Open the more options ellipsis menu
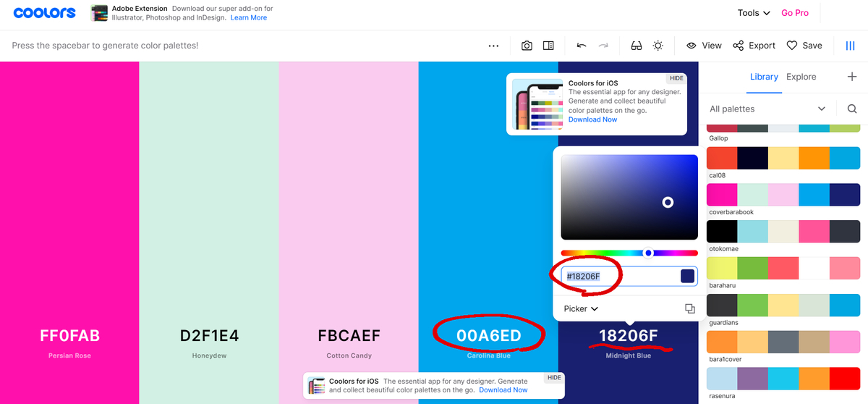This screenshot has width=868, height=404. tap(493, 46)
